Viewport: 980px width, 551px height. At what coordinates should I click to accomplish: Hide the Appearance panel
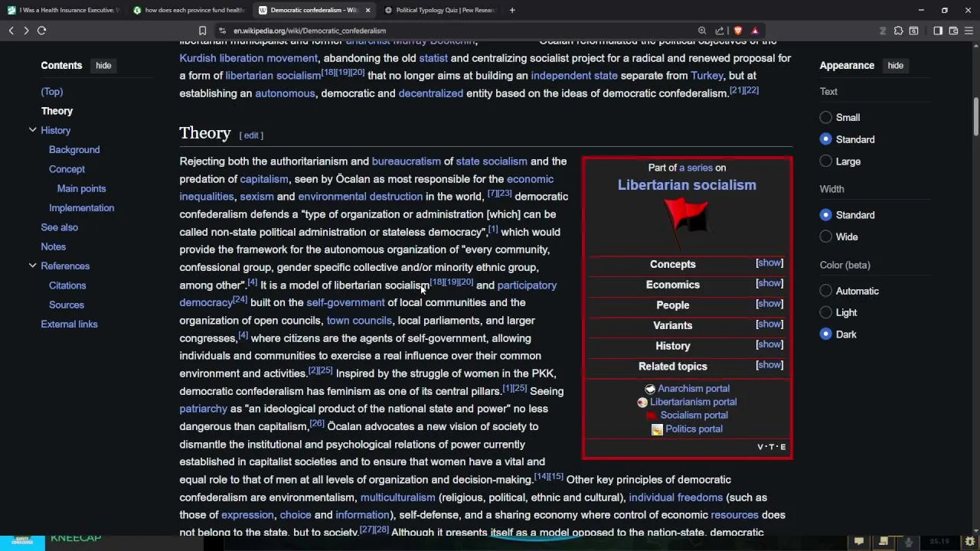coord(895,66)
